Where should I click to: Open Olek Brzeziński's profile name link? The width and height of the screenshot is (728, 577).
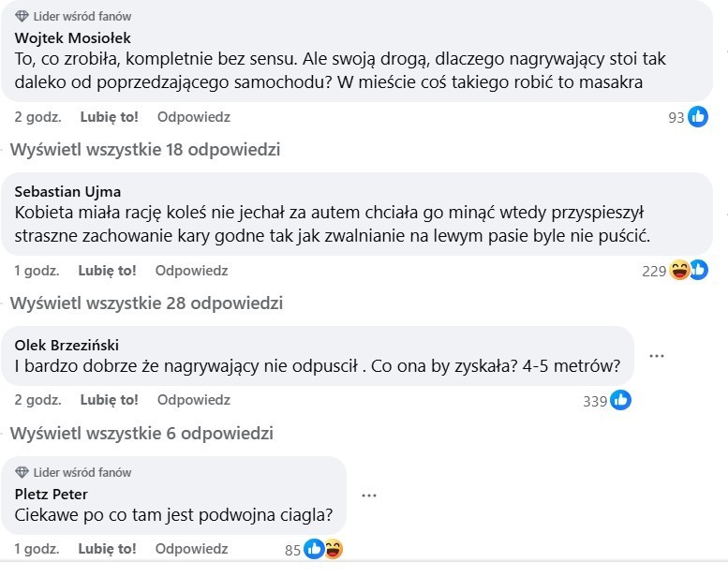point(67,345)
